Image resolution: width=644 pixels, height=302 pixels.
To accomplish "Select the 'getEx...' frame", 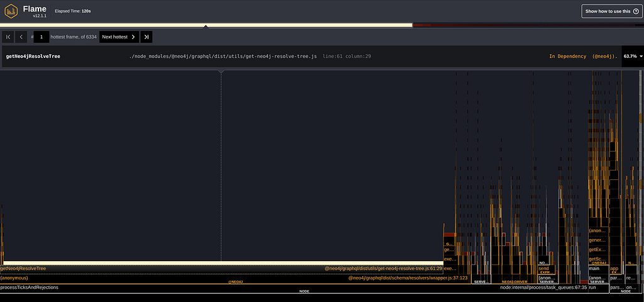I will tap(598, 250).
